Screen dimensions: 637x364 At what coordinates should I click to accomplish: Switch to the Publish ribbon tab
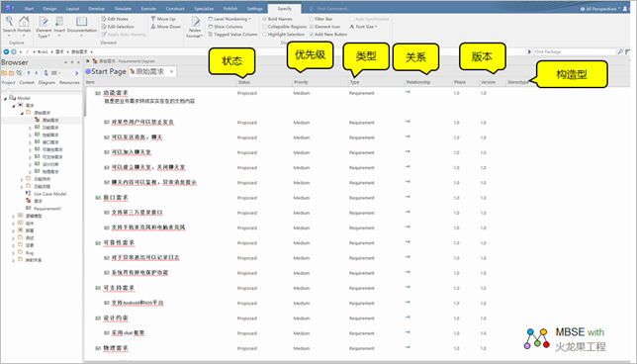tap(230, 8)
